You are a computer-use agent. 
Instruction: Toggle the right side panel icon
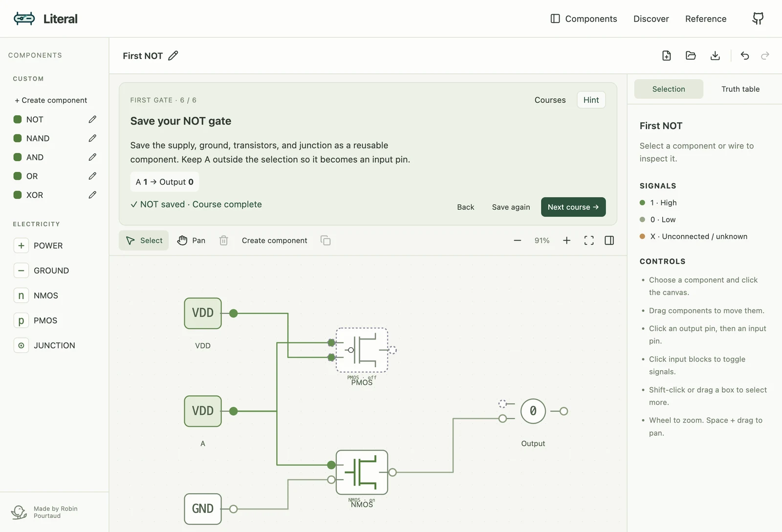pyautogui.click(x=609, y=240)
